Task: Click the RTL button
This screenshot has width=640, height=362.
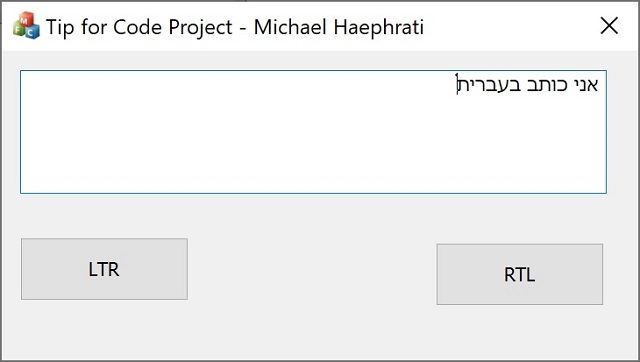Action: (520, 274)
